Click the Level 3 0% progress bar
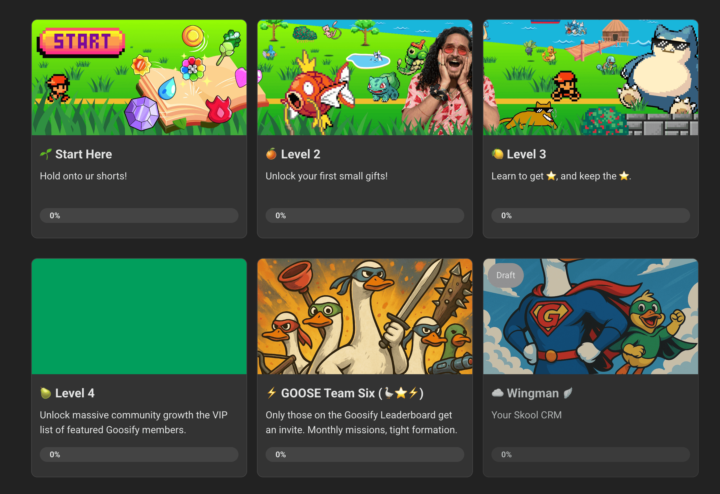Viewport: 720px width, 494px height. (x=591, y=215)
